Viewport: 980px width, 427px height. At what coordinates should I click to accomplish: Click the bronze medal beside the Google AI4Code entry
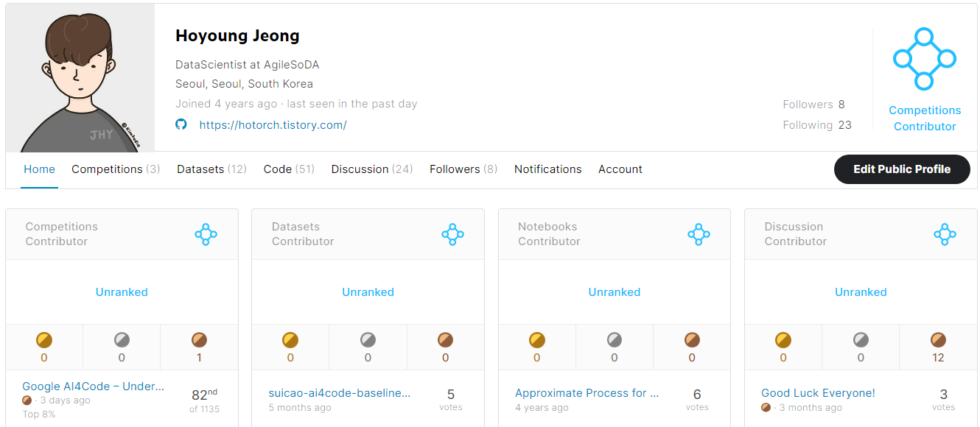point(27,400)
